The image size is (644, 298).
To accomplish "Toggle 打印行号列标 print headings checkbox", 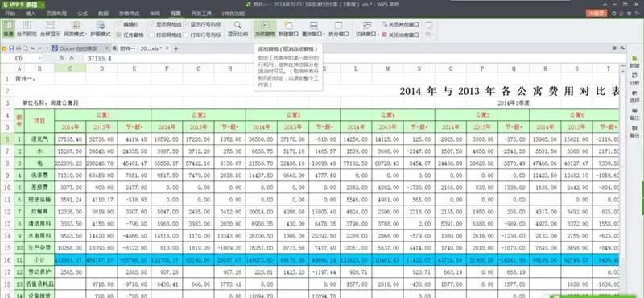I will (x=186, y=35).
